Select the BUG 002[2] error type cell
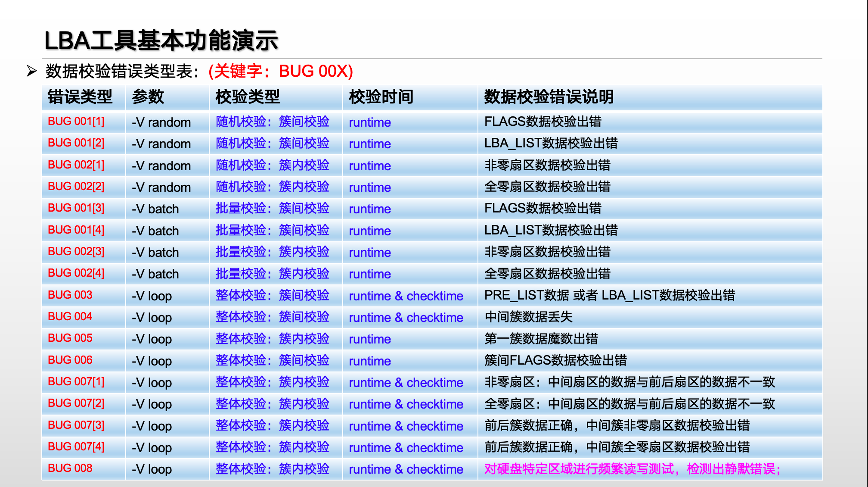The image size is (868, 487). pyautogui.click(x=76, y=187)
